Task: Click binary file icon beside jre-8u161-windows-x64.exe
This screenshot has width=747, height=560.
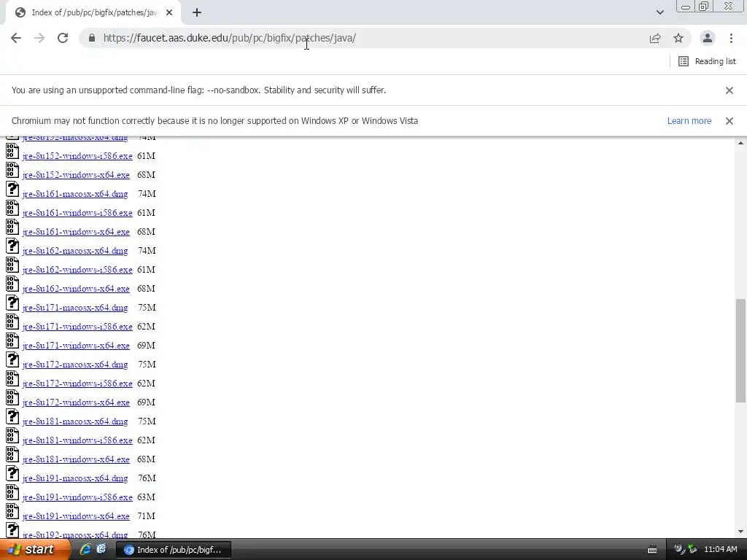Action: pyautogui.click(x=12, y=227)
